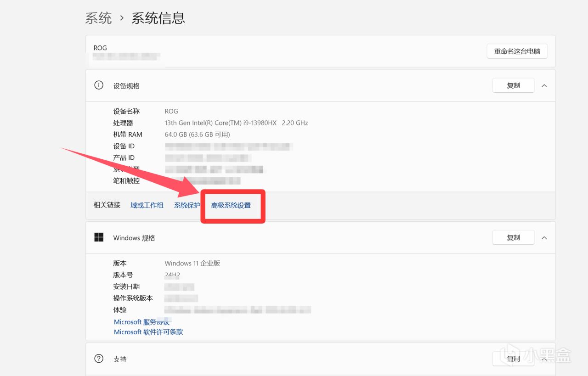Click the info icon beside 设备规格
Image resolution: width=588 pixels, height=376 pixels.
point(99,85)
